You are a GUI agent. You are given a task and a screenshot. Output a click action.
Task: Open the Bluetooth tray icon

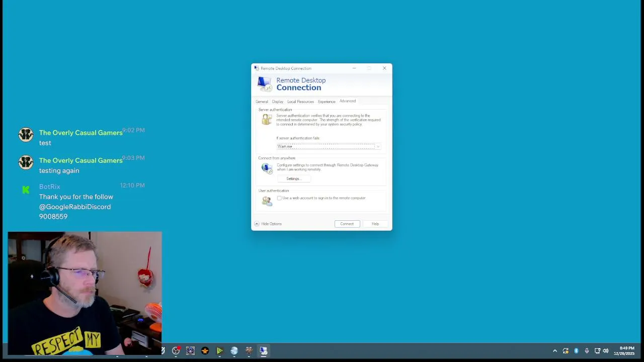coord(576,351)
